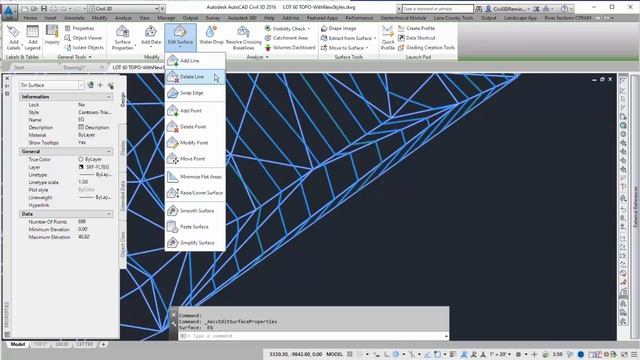This screenshot has height=360, width=640.
Task: Select Move Point option
Action: pyautogui.click(x=195, y=159)
